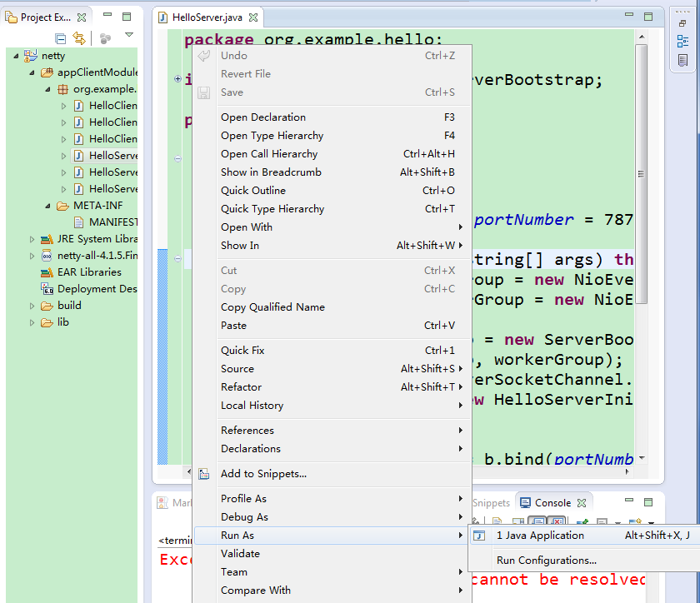Viewport: 700px width, 603px height.
Task: Open the Profile As submenu
Action: point(332,499)
